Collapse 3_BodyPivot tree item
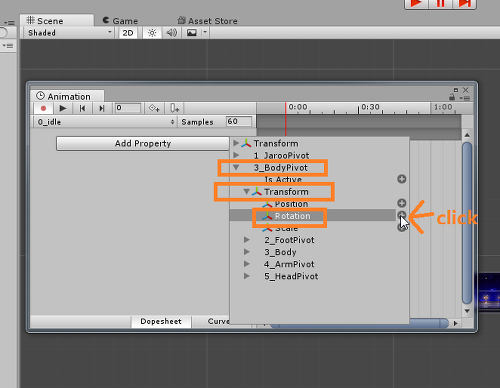 coord(236,167)
